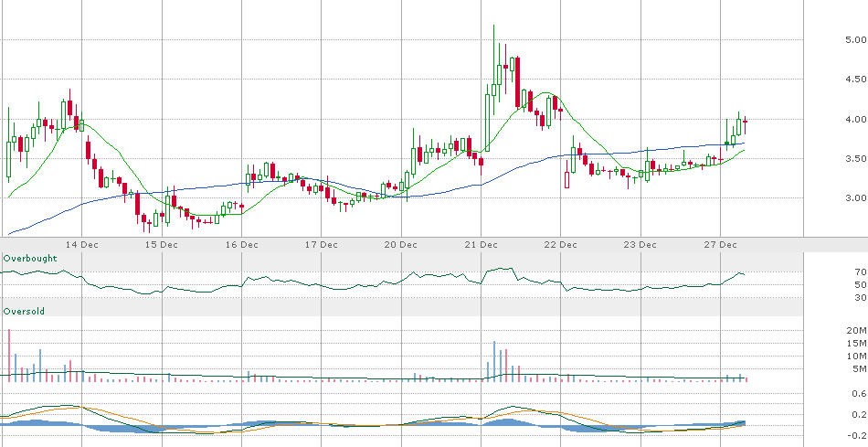Click the 0.2 MACD axis label
Viewport: 868px width, 447px height.
pos(860,414)
